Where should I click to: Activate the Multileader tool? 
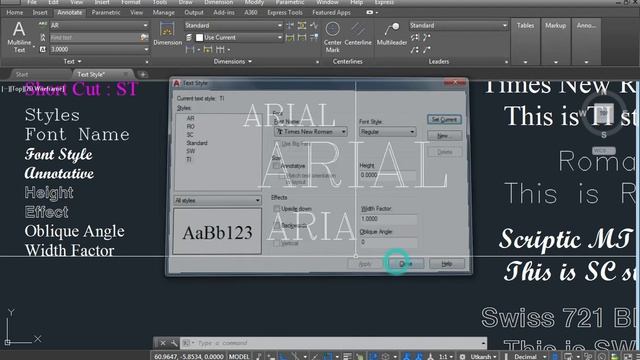coord(392,34)
